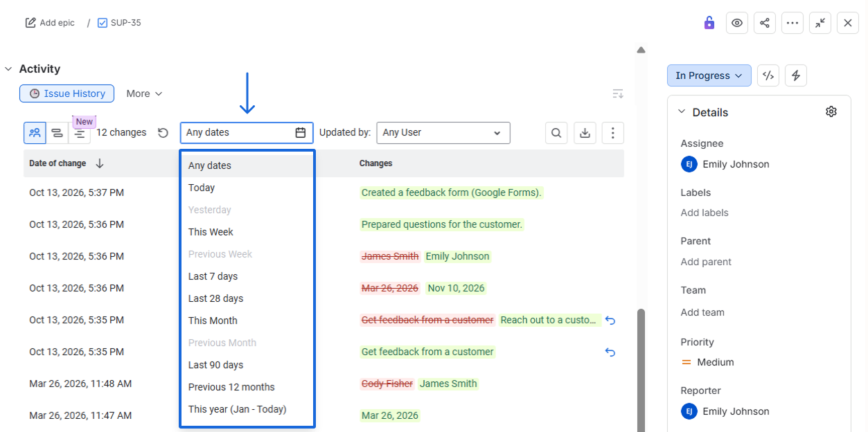Click the refresh history icon
This screenshot has height=432, width=868.
click(x=163, y=132)
